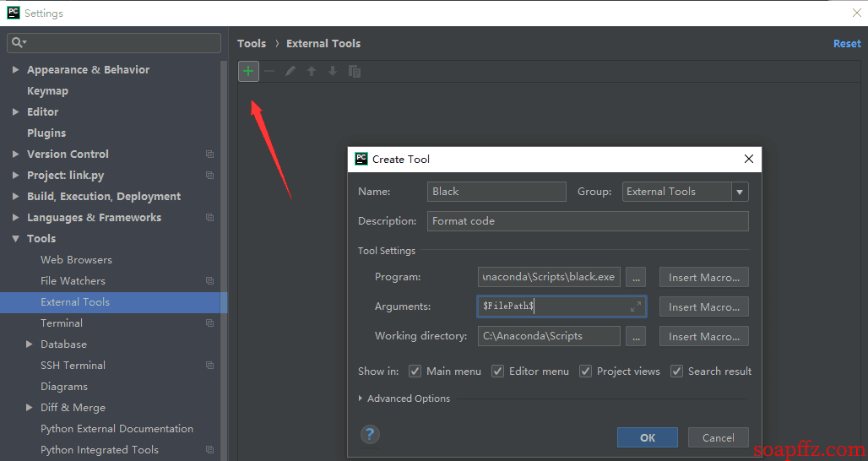The image size is (868, 461).
Task: Toggle the Search result checkbox
Action: 676,371
